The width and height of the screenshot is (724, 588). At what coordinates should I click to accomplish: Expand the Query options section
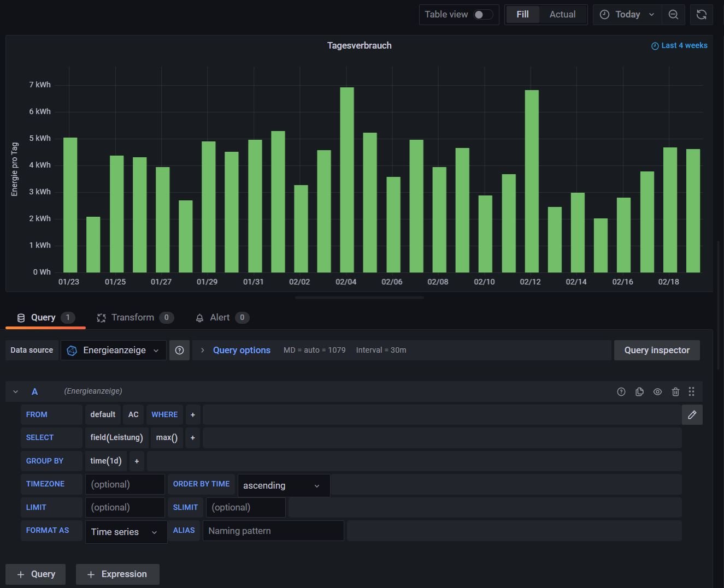tap(241, 351)
